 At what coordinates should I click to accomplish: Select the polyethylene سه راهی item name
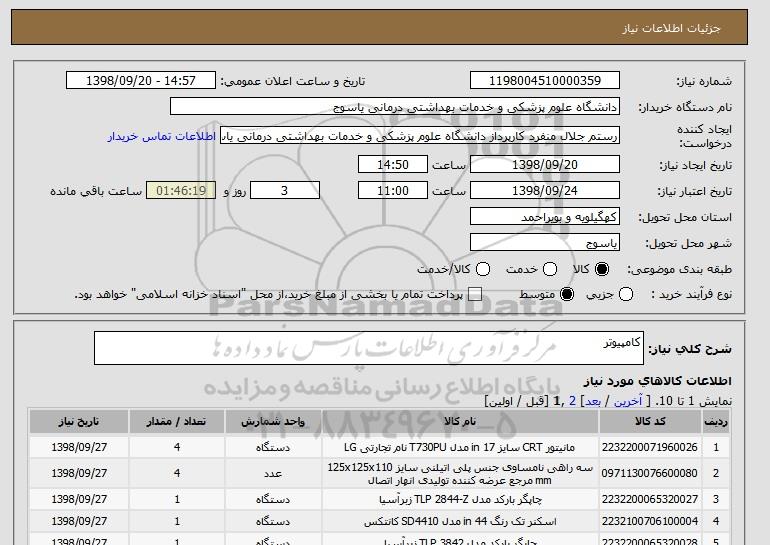(x=460, y=474)
